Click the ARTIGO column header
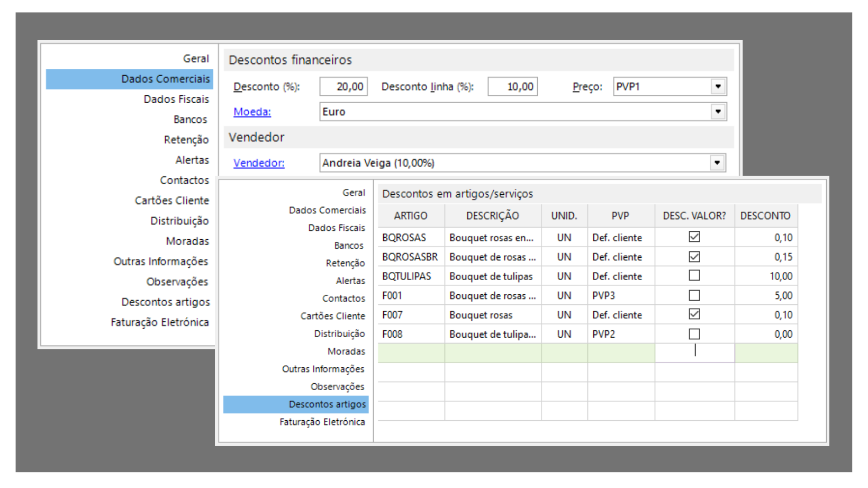 pos(410,216)
